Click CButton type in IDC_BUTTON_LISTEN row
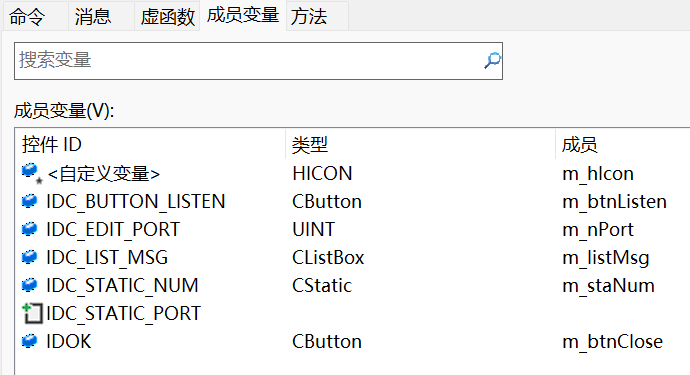Screen dimensions: 690x375 tap(327, 202)
